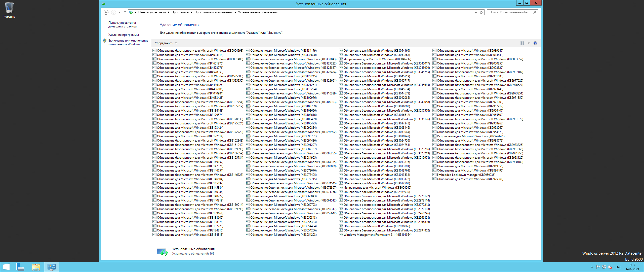Screen dimensions: 644x272
Task: Select the update KB3134813
Action: pos(188,234)
